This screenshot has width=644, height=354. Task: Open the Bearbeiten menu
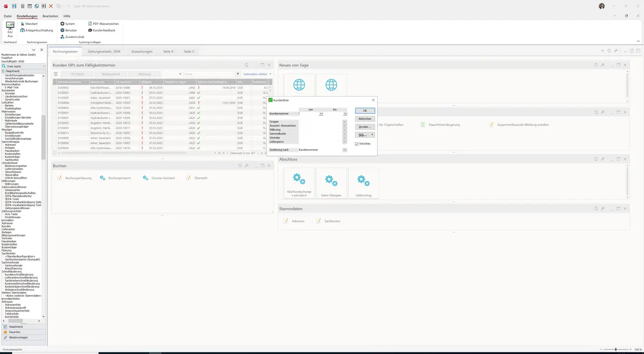(50, 16)
